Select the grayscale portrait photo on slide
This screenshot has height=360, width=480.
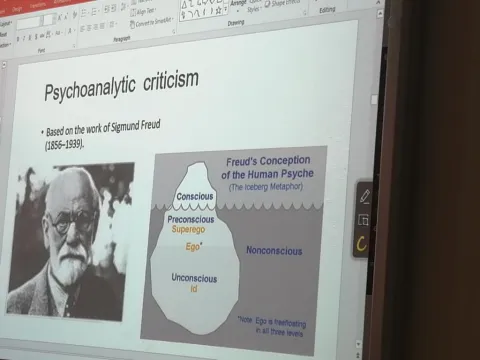[x=70, y=241]
